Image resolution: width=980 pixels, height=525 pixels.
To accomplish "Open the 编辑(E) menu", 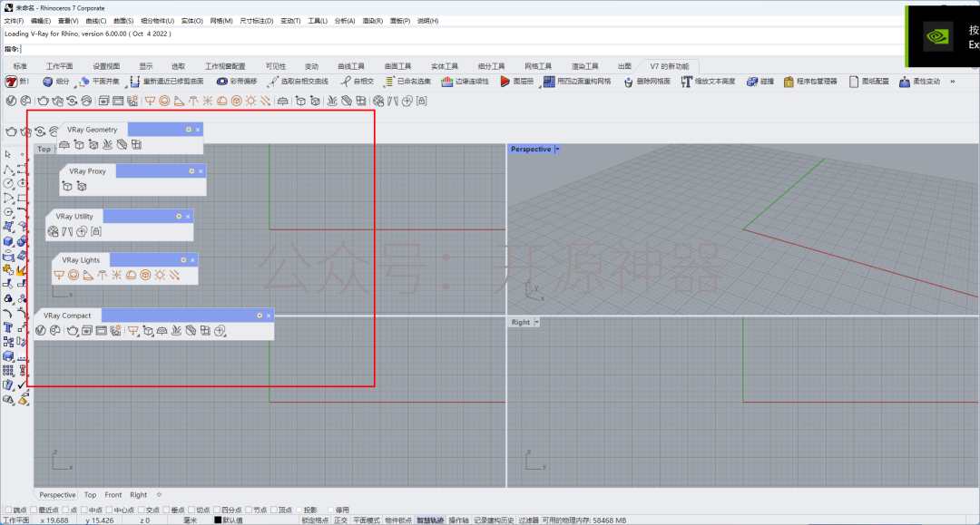I will tap(41, 21).
